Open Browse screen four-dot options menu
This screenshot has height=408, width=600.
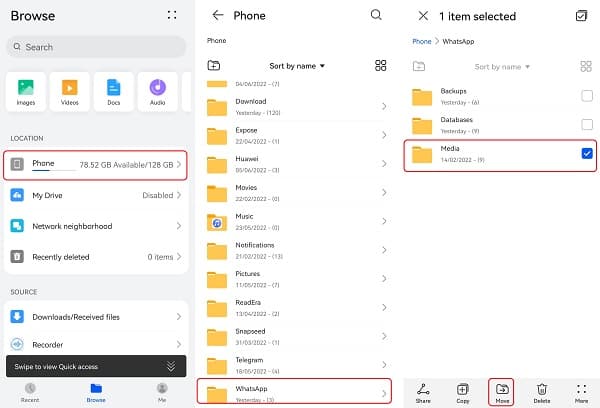click(x=172, y=15)
